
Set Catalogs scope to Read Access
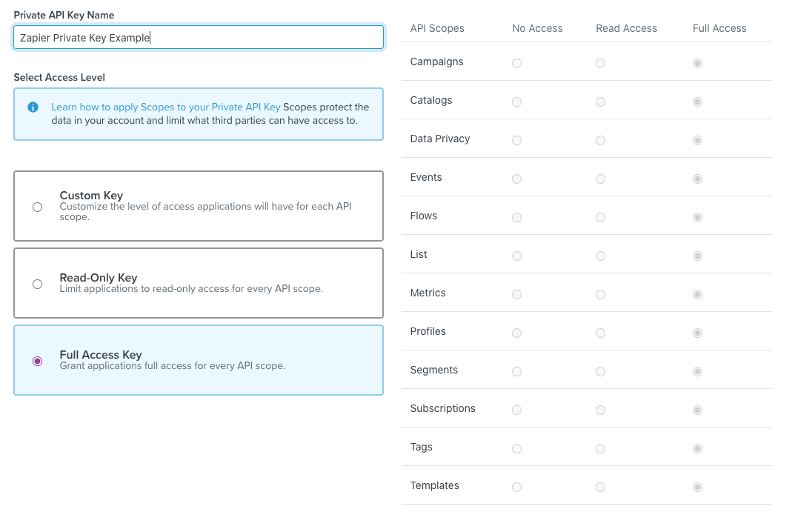600,102
